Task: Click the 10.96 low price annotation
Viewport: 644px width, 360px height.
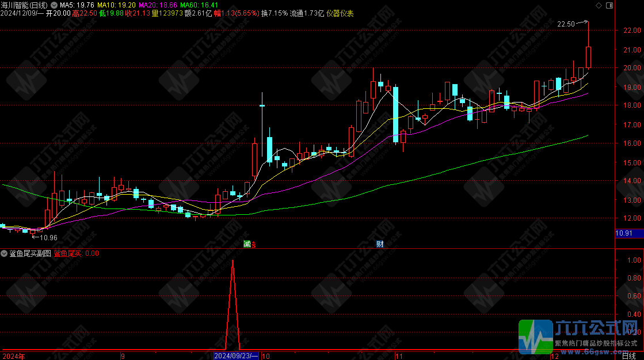Action: pos(48,237)
